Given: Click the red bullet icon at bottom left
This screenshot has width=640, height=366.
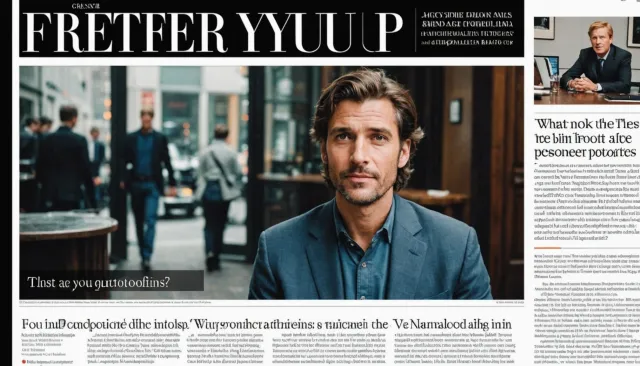Looking at the screenshot, I should (24, 362).
